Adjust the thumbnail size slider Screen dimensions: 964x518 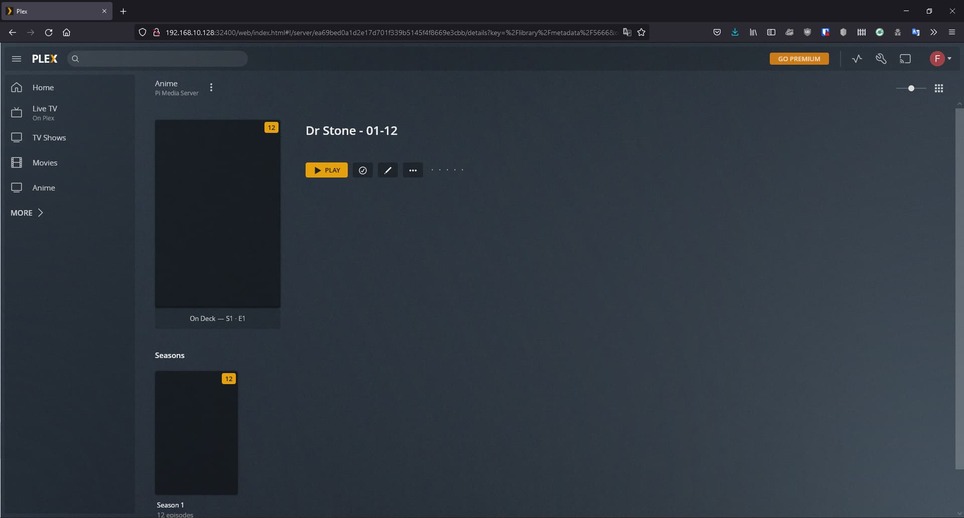pos(911,88)
